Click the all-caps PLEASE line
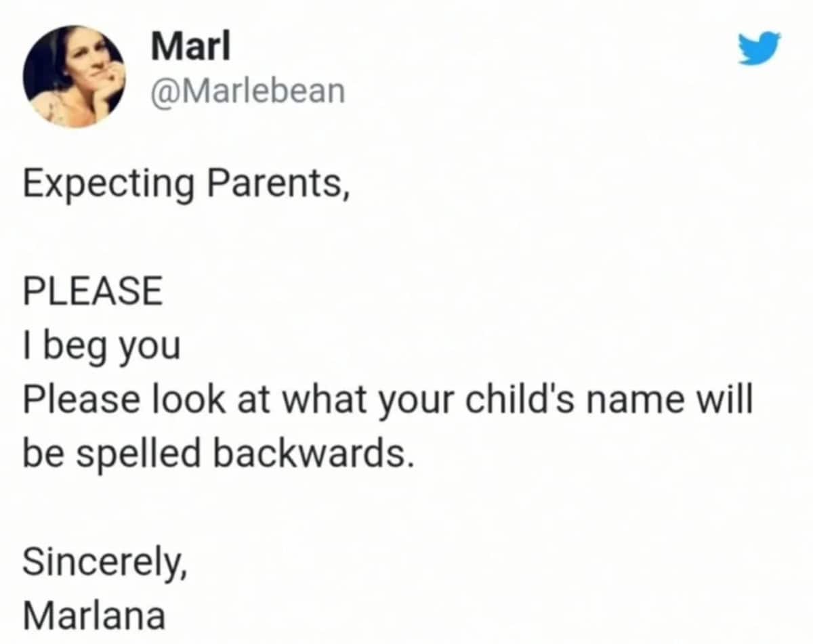The width and height of the screenshot is (813, 644). coord(93,293)
